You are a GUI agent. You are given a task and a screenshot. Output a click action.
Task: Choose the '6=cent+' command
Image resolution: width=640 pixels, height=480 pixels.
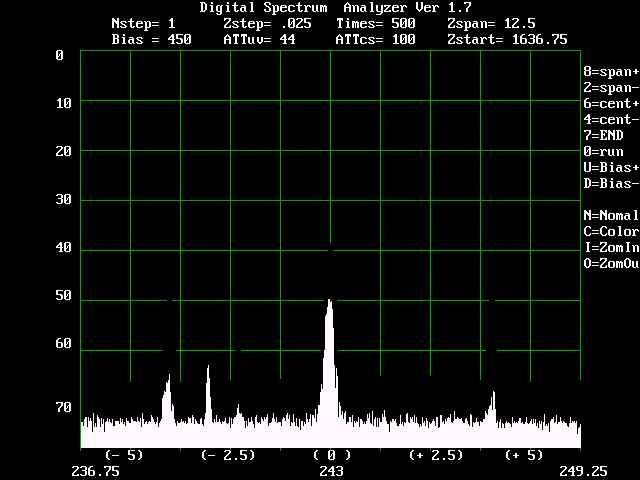611,104
